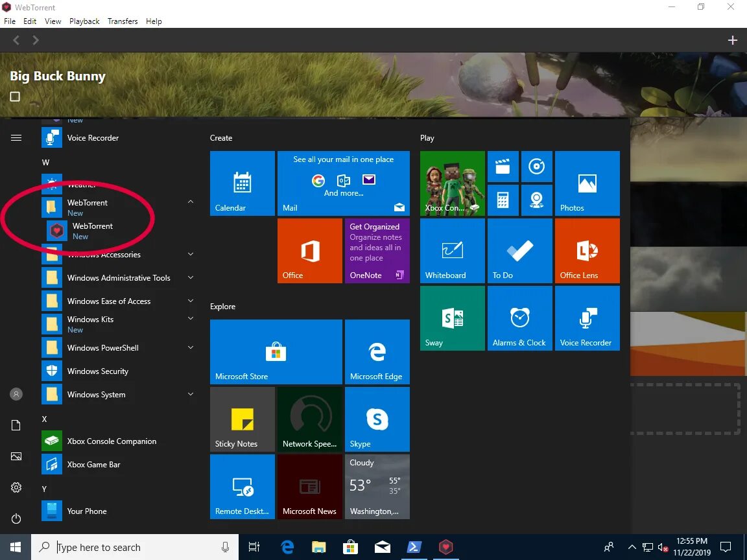Image resolution: width=747 pixels, height=560 pixels.
Task: Open the Alarms & Clock tile
Action: (x=520, y=318)
